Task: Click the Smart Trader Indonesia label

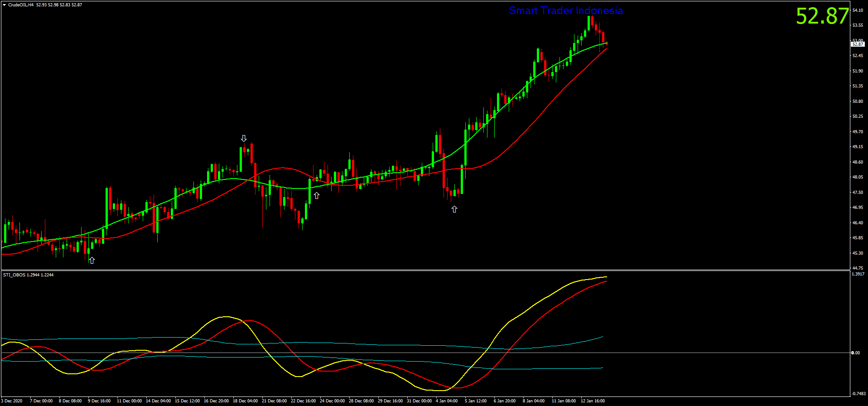Action: [566, 10]
